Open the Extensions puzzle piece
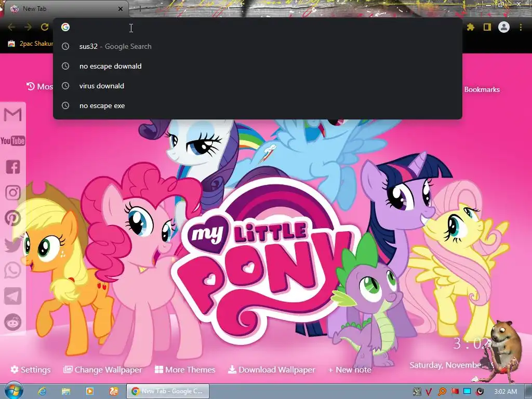 coord(471,27)
